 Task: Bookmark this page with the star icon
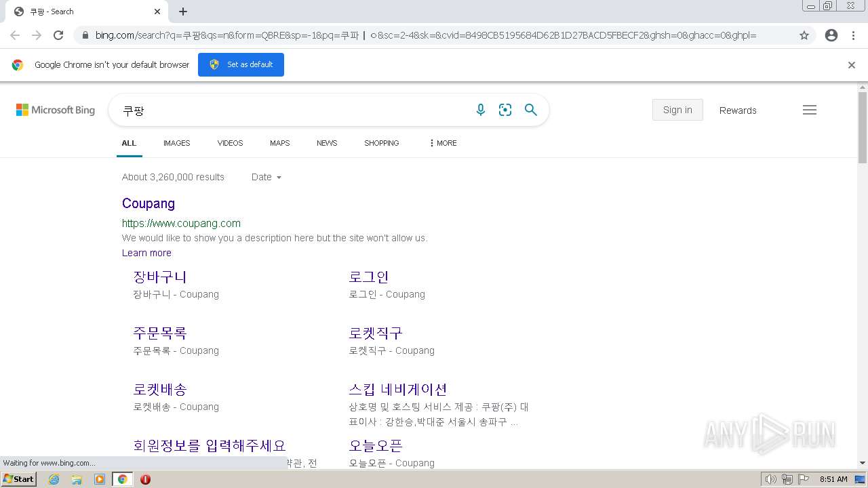click(x=804, y=35)
